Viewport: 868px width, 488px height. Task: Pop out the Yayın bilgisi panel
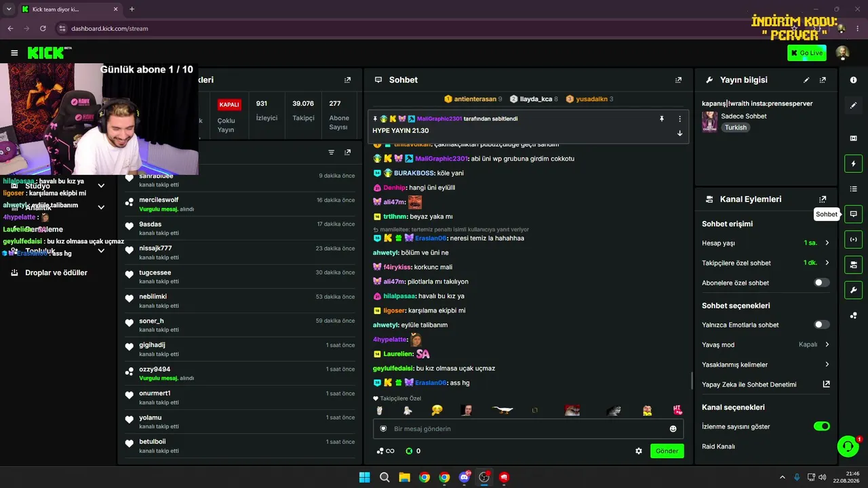tap(823, 80)
